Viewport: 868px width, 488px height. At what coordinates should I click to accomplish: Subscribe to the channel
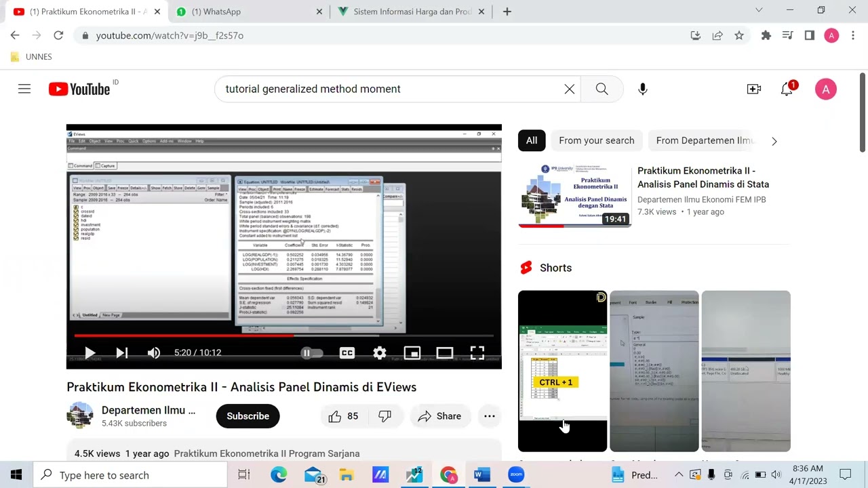[248, 416]
